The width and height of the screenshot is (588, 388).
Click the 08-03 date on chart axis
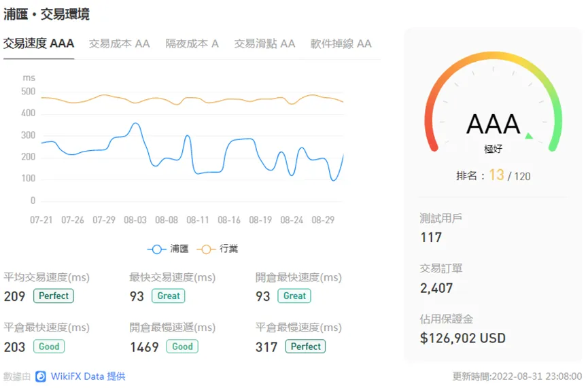(x=135, y=220)
